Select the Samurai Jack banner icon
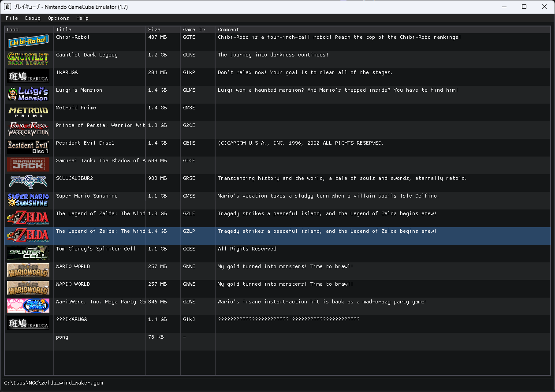 [28, 165]
